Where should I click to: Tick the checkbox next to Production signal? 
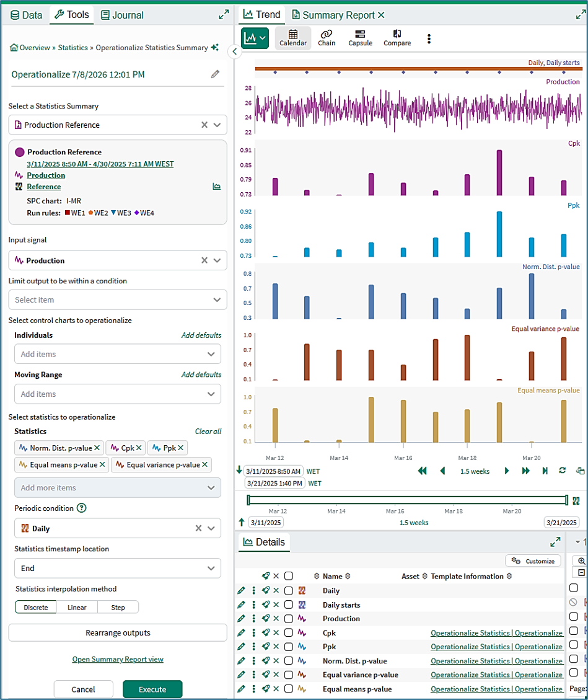pyautogui.click(x=289, y=619)
